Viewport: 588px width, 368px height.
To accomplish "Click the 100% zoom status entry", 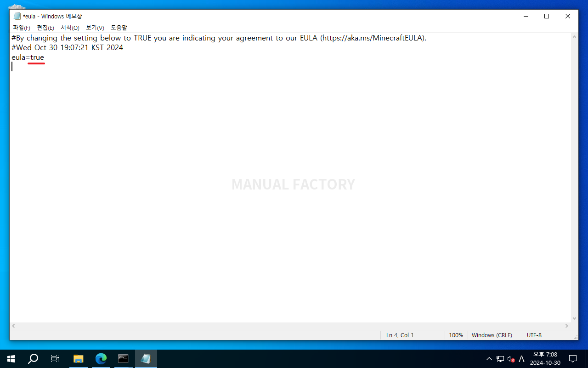I will click(456, 335).
